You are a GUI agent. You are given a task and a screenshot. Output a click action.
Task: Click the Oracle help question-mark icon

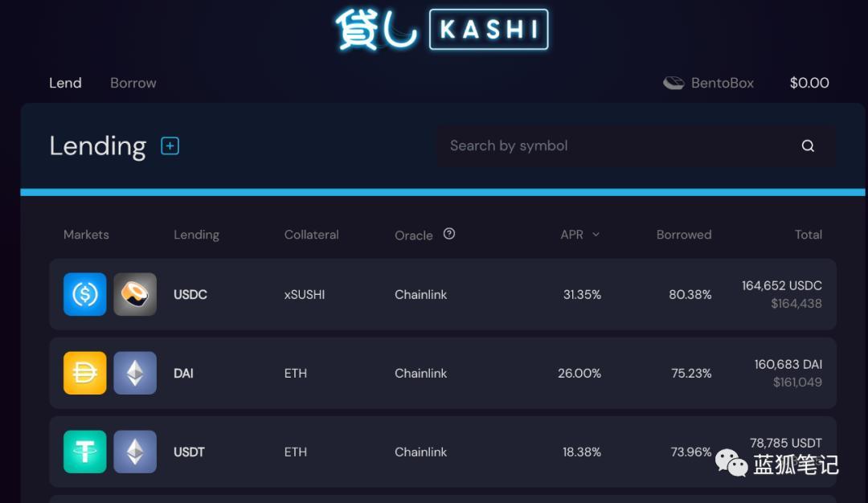point(449,234)
